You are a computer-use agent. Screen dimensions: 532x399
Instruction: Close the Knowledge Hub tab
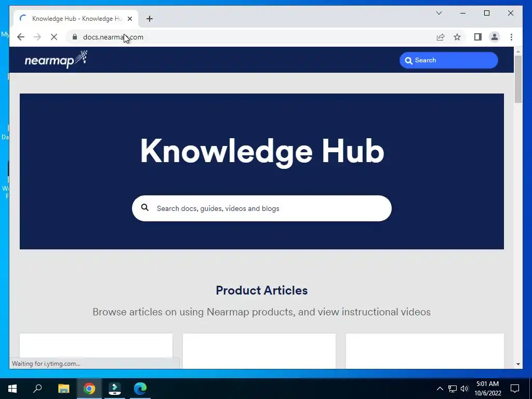[129, 19]
